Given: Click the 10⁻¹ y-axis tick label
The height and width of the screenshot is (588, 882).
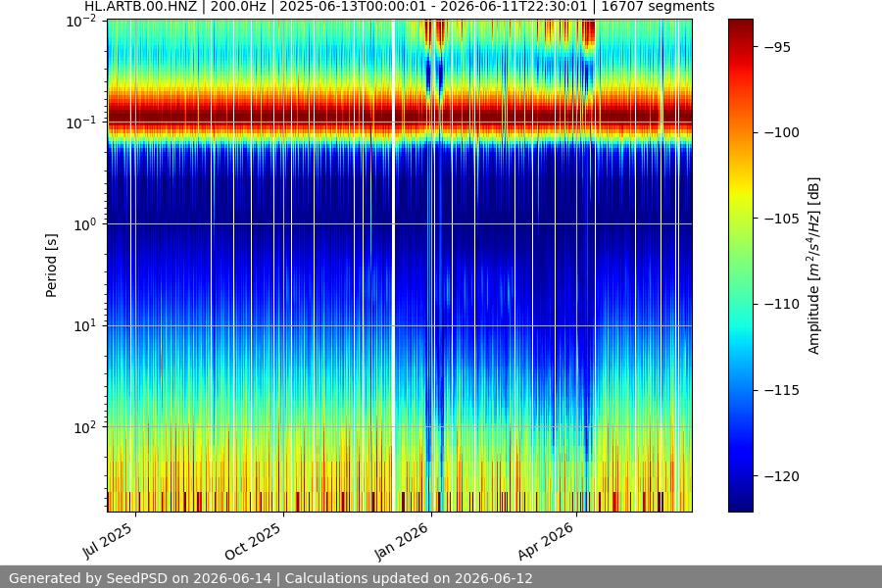Looking at the screenshot, I should tap(81, 122).
